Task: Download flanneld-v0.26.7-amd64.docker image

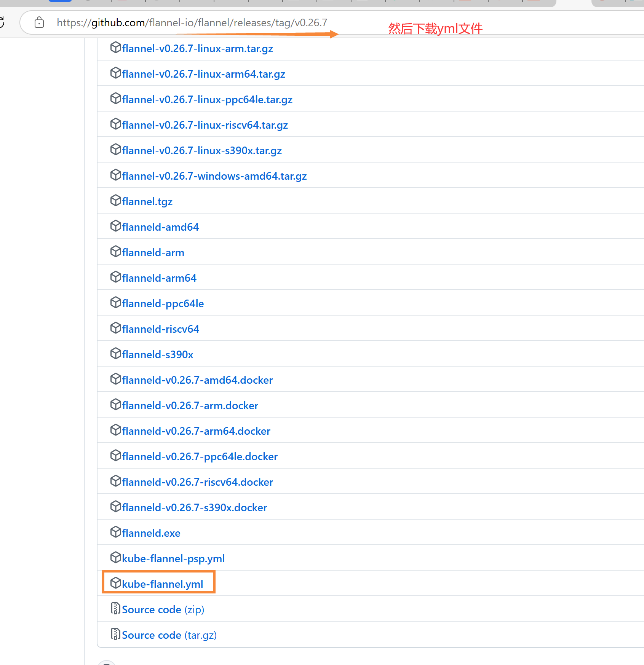Action: click(197, 380)
